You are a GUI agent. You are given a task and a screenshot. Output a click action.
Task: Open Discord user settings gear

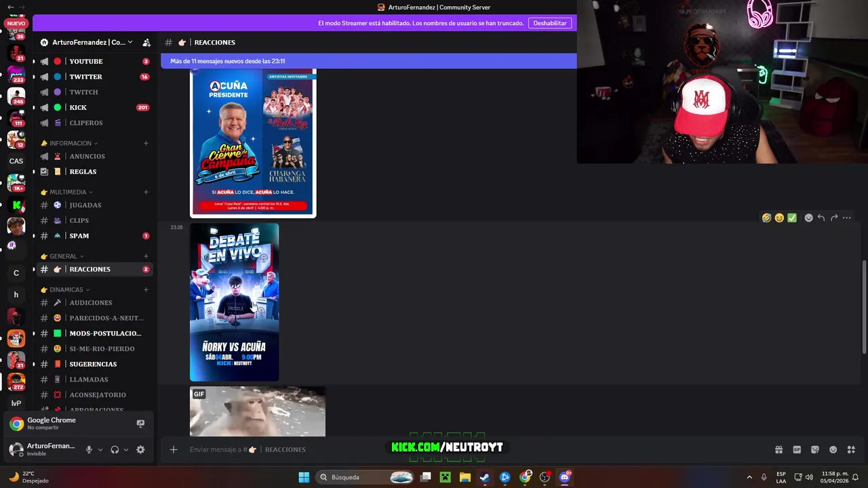[x=140, y=449]
